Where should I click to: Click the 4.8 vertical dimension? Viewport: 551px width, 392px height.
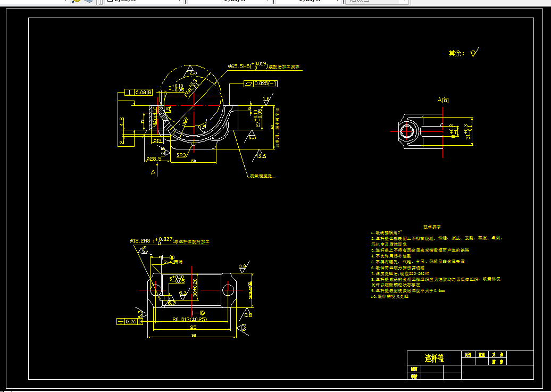[x=122, y=121]
